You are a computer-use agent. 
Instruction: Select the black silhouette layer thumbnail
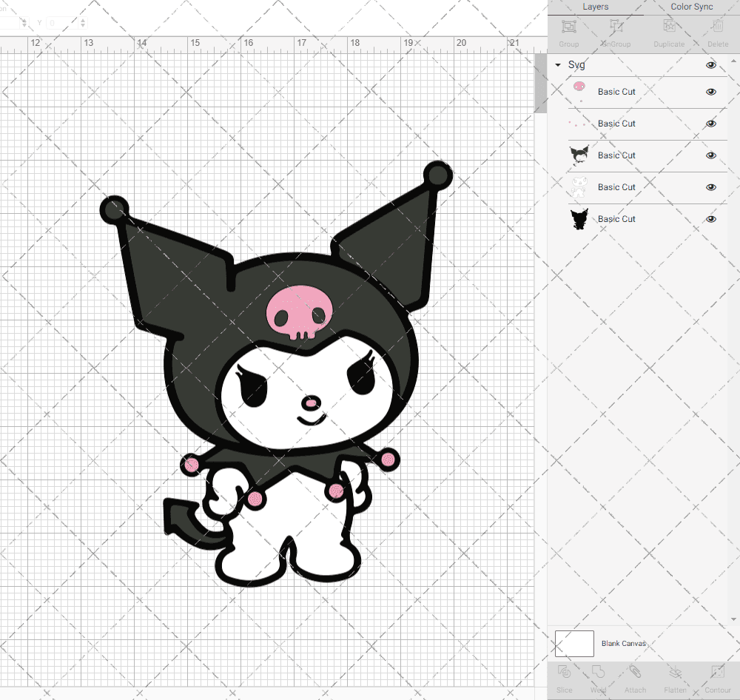point(579,219)
